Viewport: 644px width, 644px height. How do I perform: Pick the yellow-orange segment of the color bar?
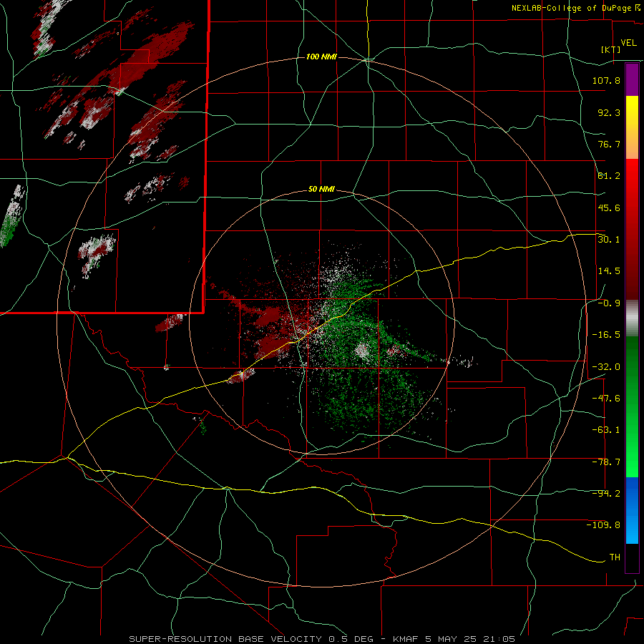tap(632, 127)
